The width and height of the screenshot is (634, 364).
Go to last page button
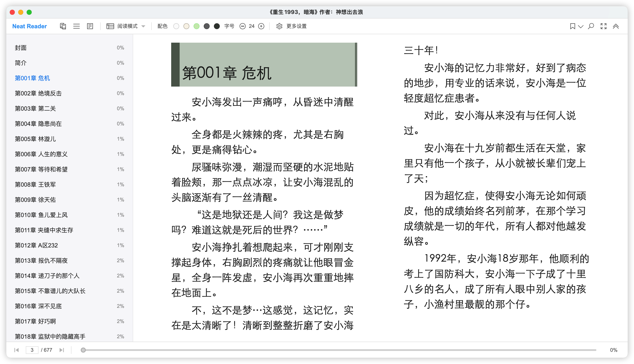tap(62, 350)
